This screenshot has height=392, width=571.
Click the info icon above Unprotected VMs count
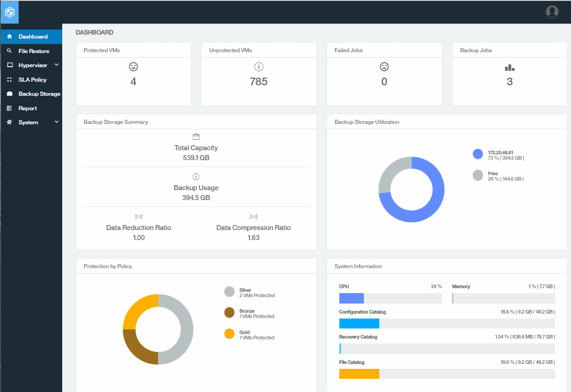[x=258, y=66]
